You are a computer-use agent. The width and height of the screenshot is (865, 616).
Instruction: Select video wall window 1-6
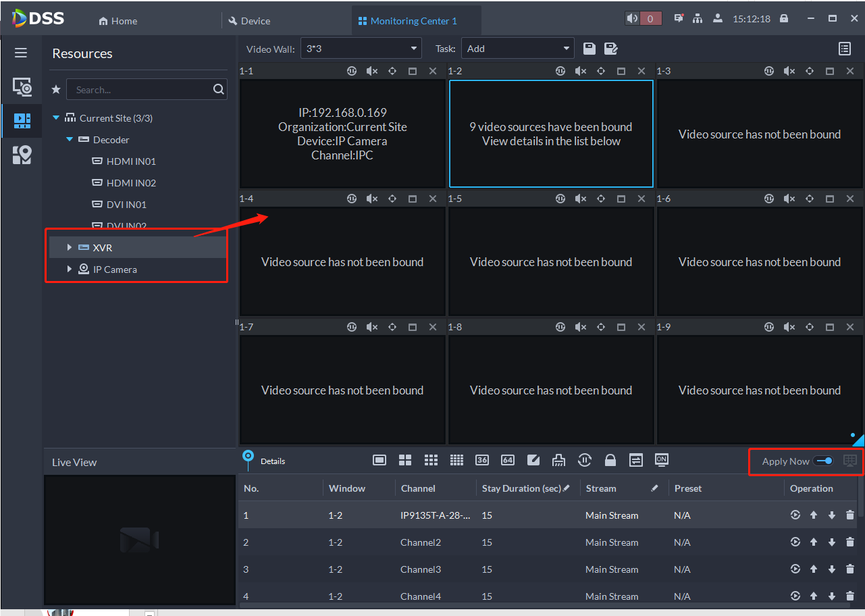pos(760,261)
